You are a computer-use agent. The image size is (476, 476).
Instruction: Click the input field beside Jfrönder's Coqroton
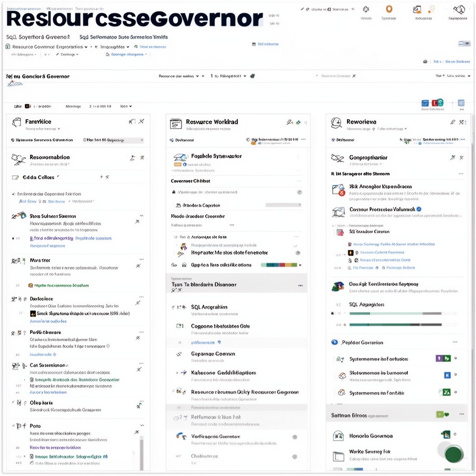[x=284, y=205]
